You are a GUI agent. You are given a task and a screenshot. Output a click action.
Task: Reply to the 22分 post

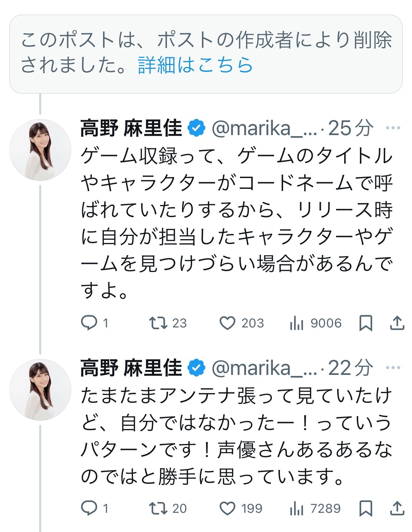click(89, 508)
